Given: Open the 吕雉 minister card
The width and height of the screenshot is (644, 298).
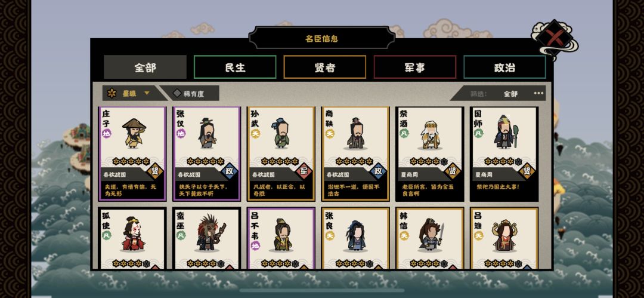Looking at the screenshot, I should (x=504, y=239).
